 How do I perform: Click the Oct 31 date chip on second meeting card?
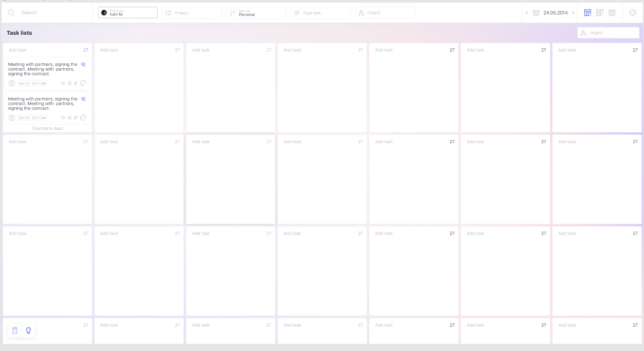tap(32, 118)
